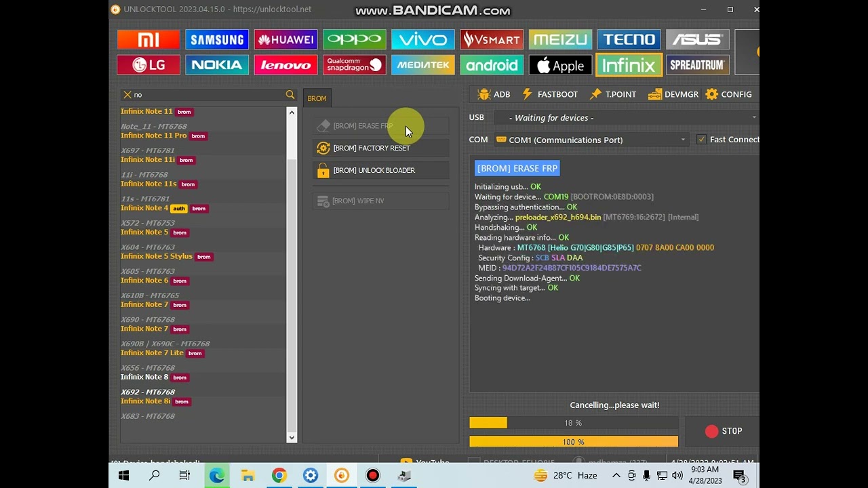
Task: Open DEVMGR device manager
Action: [673, 94]
